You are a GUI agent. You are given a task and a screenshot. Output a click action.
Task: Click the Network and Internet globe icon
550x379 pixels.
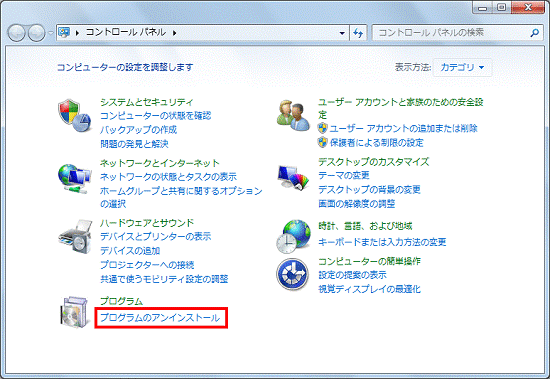tap(75, 179)
